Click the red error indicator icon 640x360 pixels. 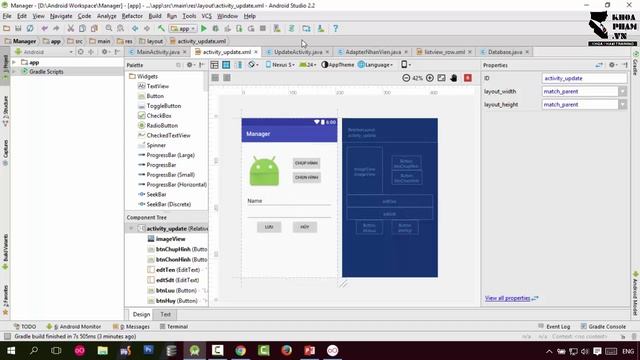pos(468,78)
